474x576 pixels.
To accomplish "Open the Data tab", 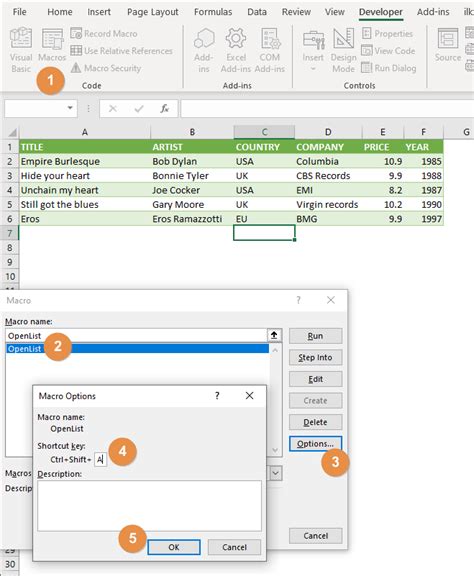I will tap(257, 12).
